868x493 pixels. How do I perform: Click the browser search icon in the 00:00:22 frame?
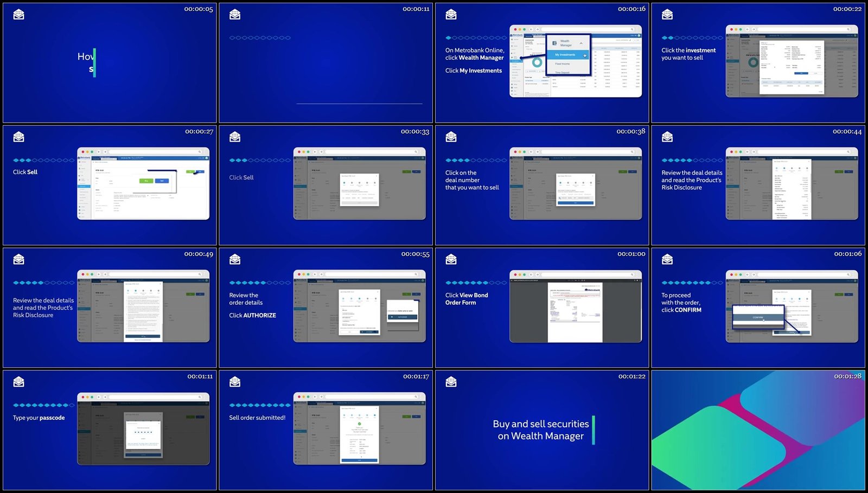(x=849, y=29)
